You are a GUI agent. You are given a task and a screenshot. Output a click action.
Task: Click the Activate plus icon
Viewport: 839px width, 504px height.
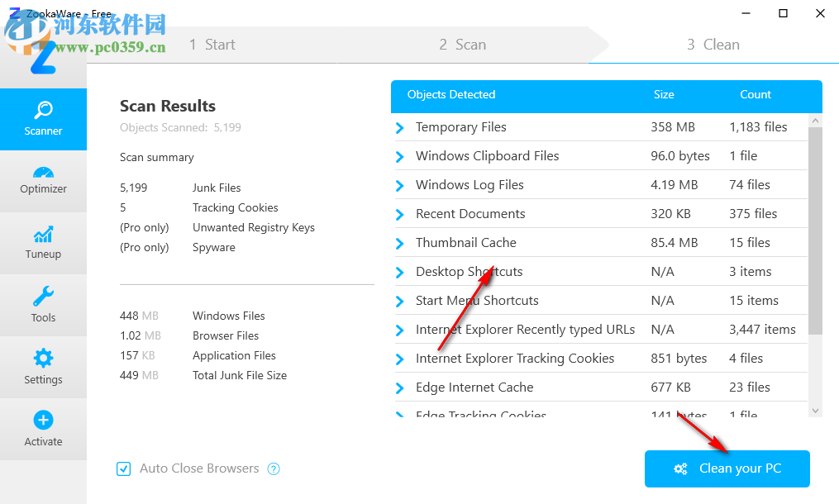[x=43, y=420]
